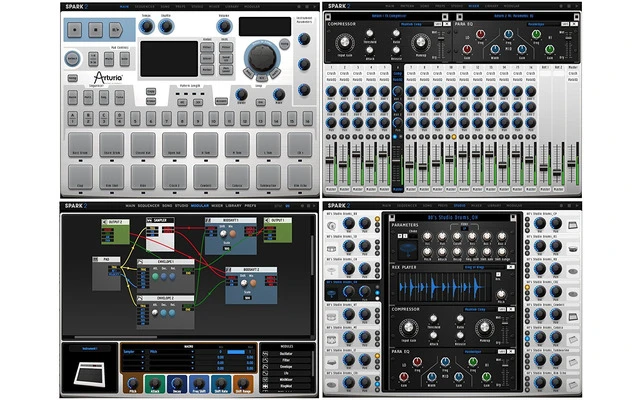Open the STUDIO tab in Modular window
The height and width of the screenshot is (400, 640).
click(x=181, y=206)
